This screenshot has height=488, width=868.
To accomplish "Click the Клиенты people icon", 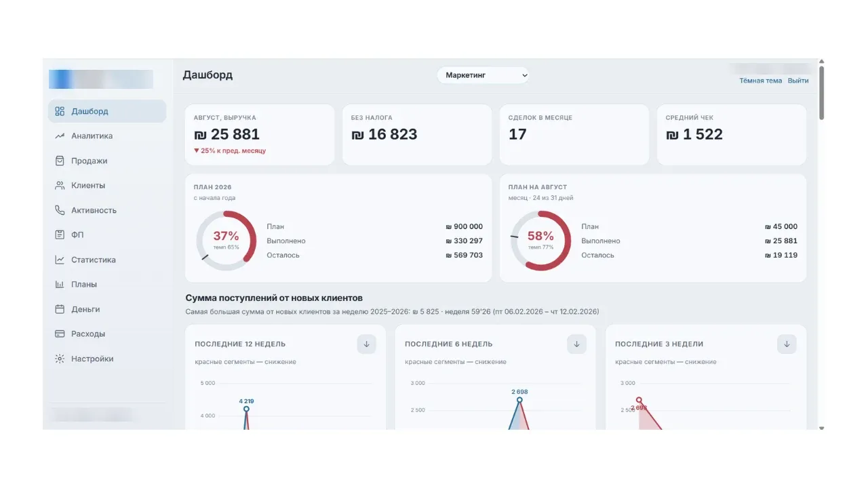I will 60,186.
